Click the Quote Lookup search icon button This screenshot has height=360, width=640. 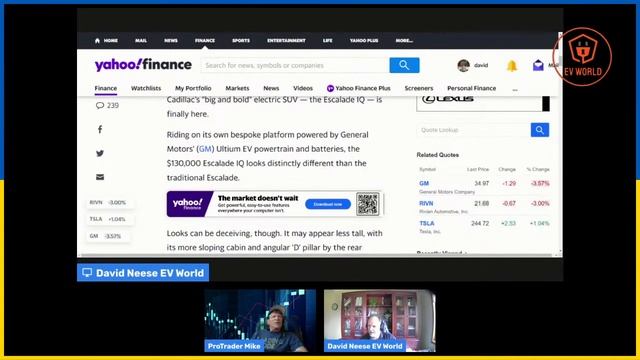540,130
